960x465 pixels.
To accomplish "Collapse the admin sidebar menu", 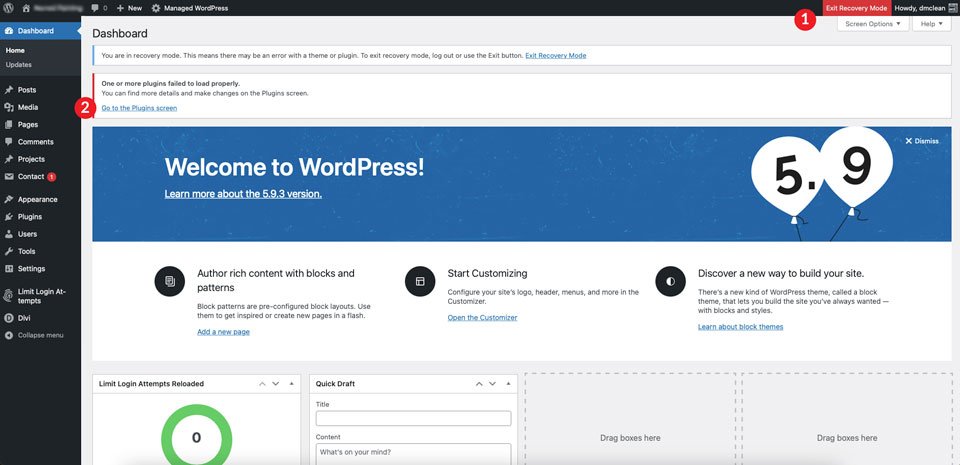I will click(34, 335).
